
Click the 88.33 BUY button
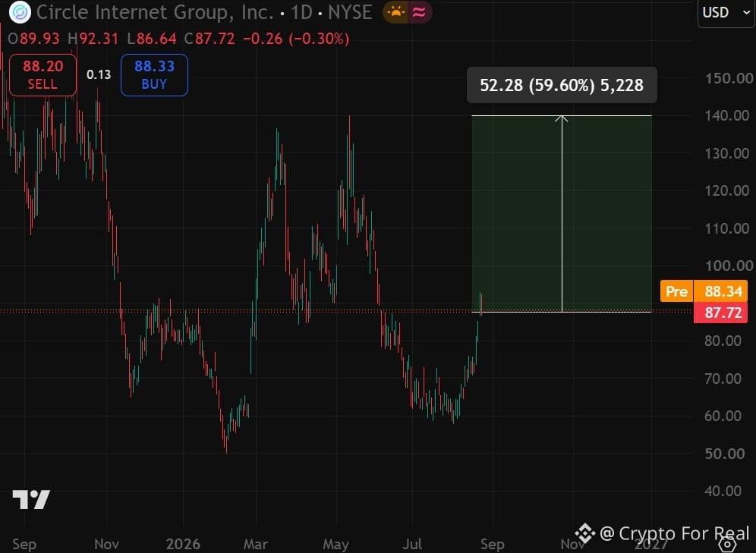click(154, 75)
